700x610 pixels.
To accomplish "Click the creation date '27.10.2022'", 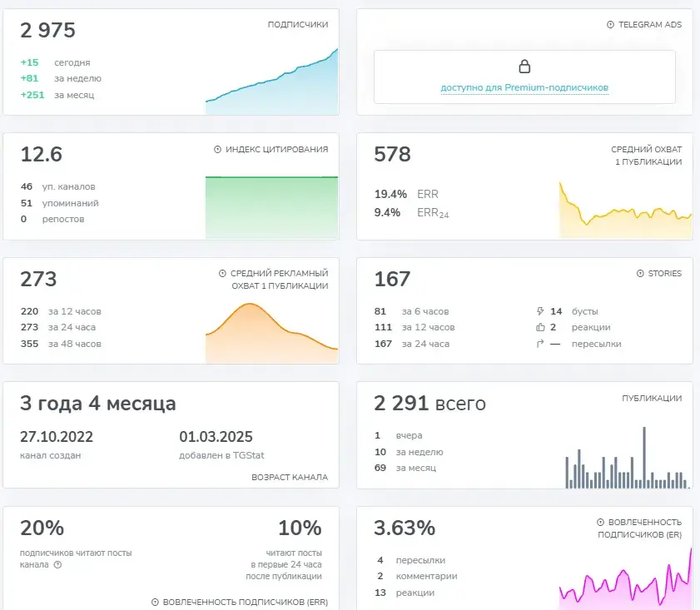I will click(57, 436).
